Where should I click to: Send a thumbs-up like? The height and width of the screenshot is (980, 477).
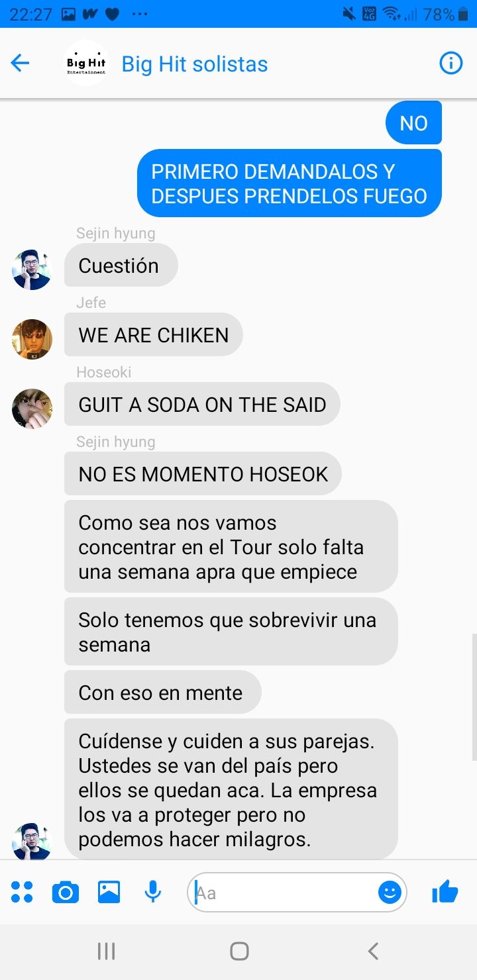445,892
